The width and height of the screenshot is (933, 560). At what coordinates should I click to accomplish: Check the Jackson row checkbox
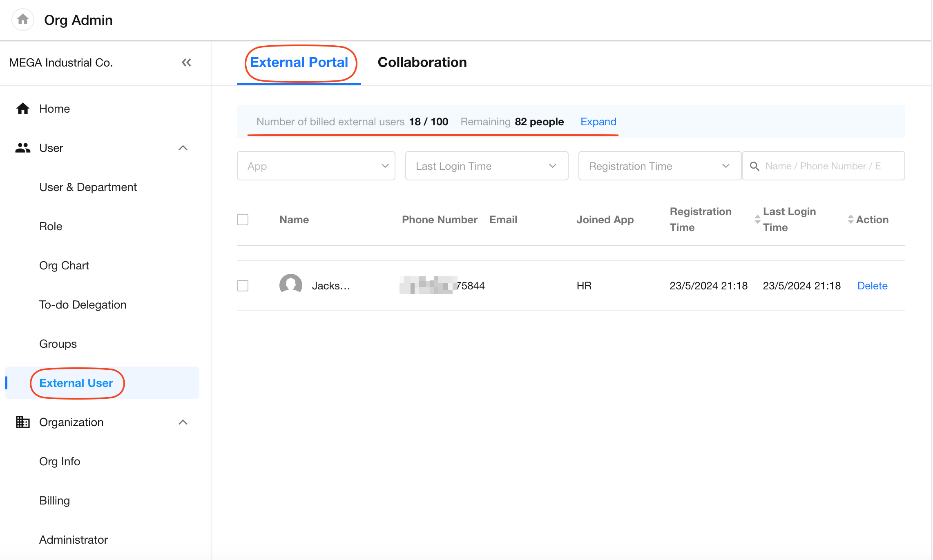tap(243, 285)
